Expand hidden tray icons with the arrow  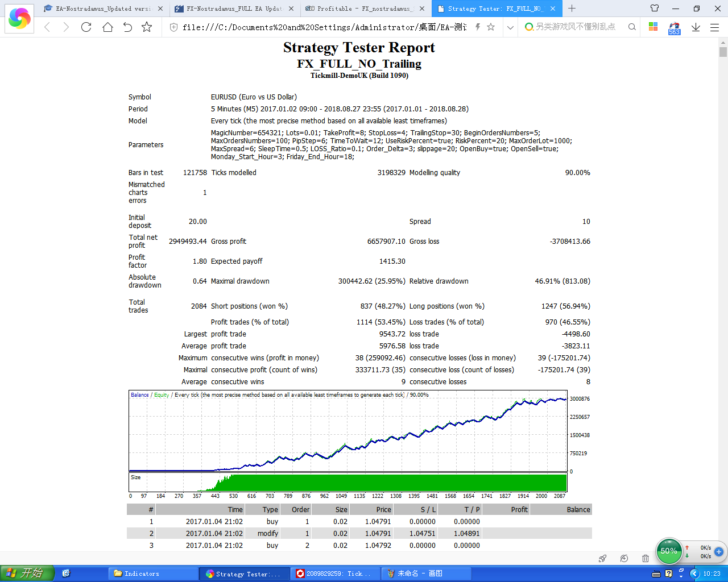click(694, 574)
